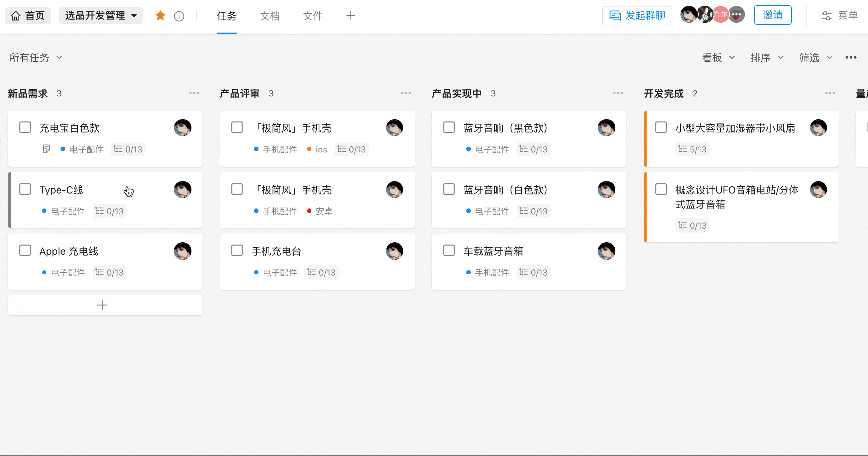Check the Type-C线 task checkbox
This screenshot has width=868, height=456.
[x=25, y=190]
